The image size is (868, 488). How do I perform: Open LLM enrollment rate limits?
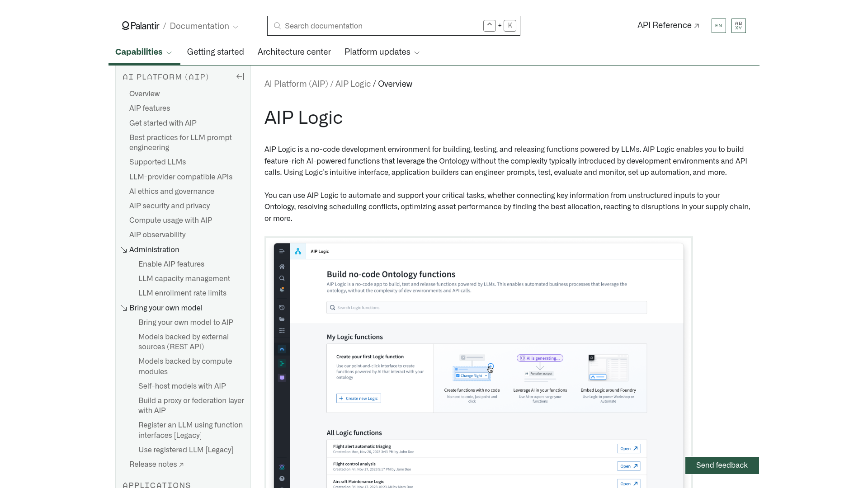click(182, 293)
